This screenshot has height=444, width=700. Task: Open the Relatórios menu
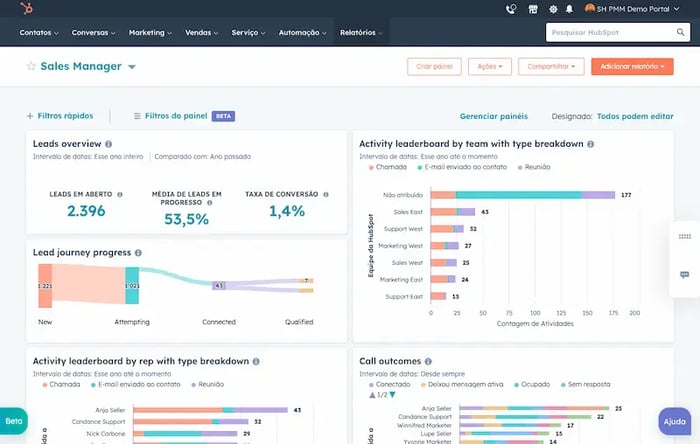point(361,33)
